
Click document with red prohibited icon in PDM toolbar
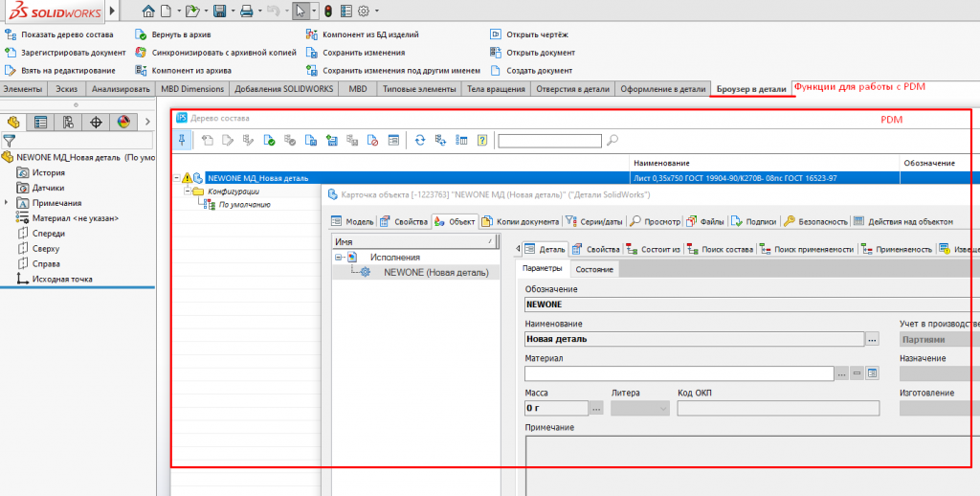372,141
